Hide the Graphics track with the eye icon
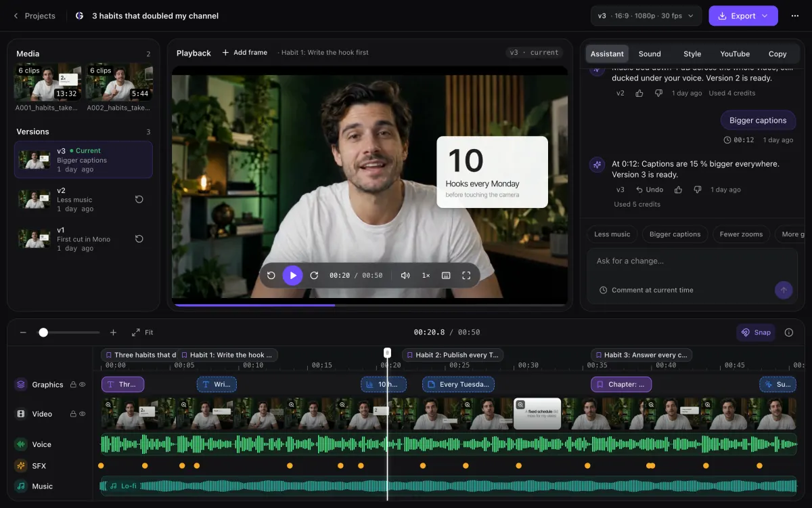The width and height of the screenshot is (812, 508). click(83, 385)
